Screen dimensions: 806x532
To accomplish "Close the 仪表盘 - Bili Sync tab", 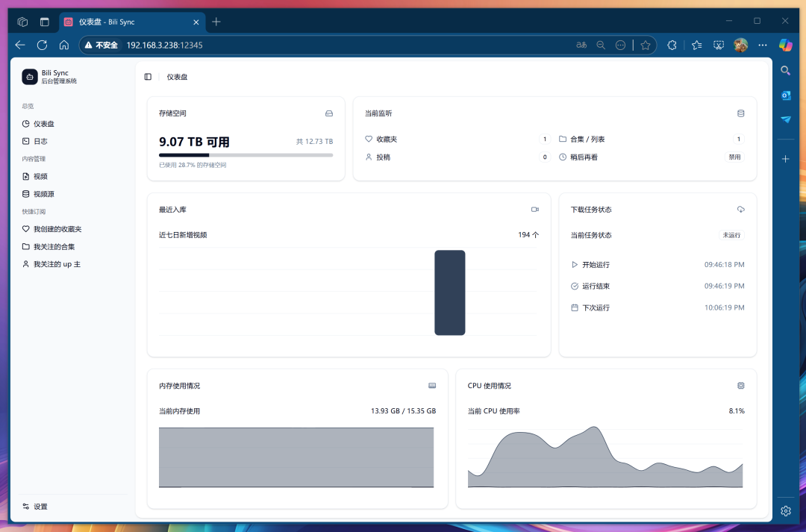I will point(196,22).
